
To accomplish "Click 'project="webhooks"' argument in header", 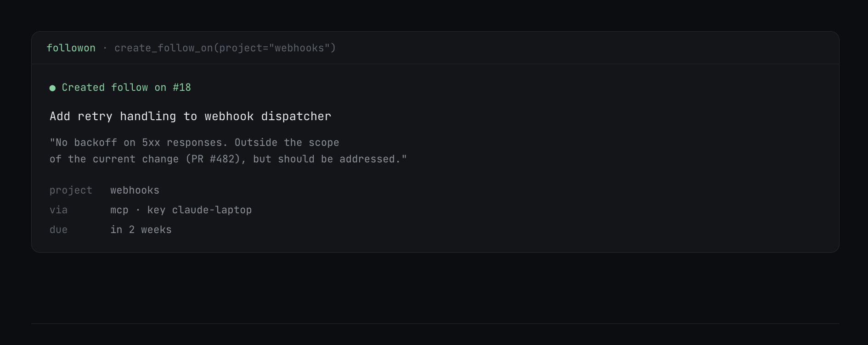I will (x=274, y=48).
